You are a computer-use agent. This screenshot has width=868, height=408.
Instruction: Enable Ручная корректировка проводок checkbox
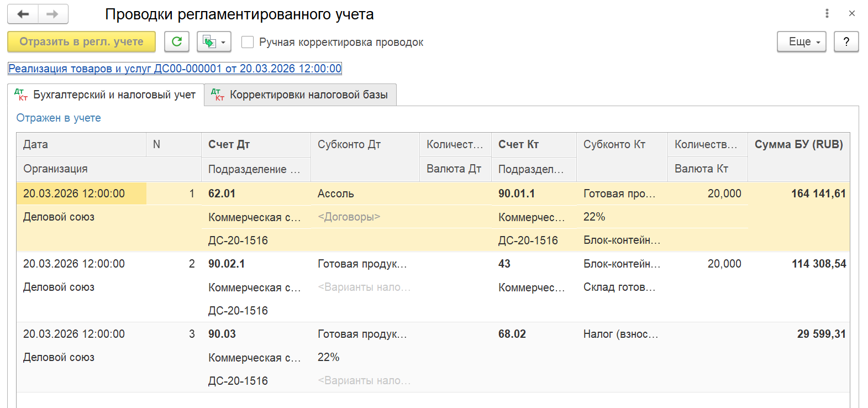tap(248, 42)
